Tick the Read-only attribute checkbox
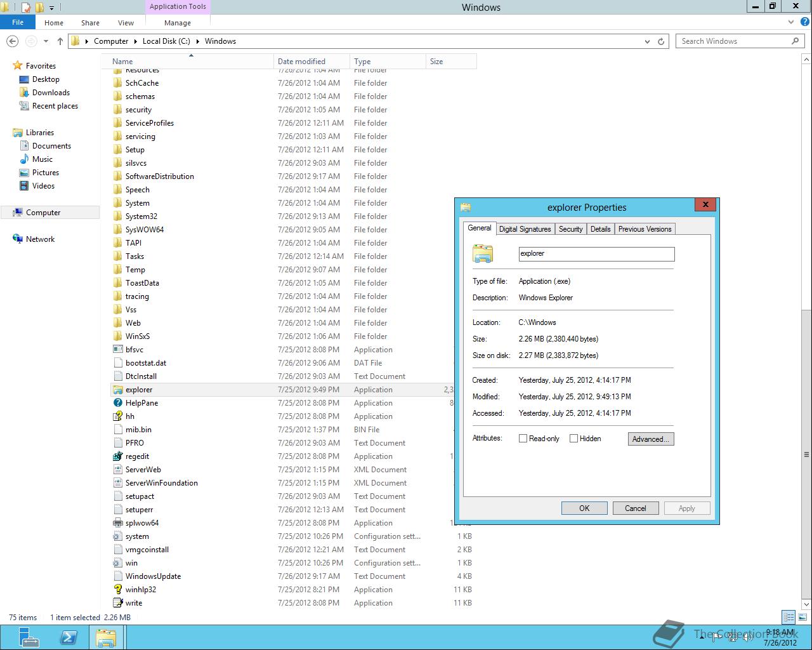 (523, 439)
